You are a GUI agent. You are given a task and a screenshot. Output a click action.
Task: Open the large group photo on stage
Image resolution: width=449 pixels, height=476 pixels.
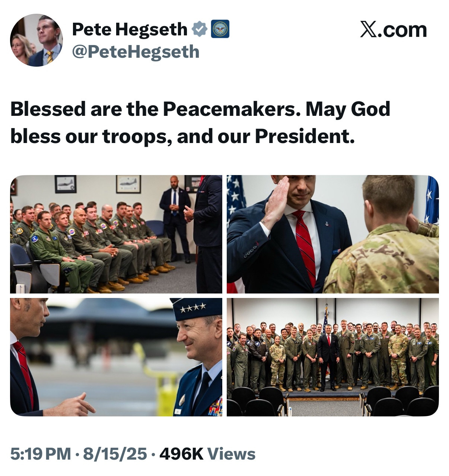[333, 357]
